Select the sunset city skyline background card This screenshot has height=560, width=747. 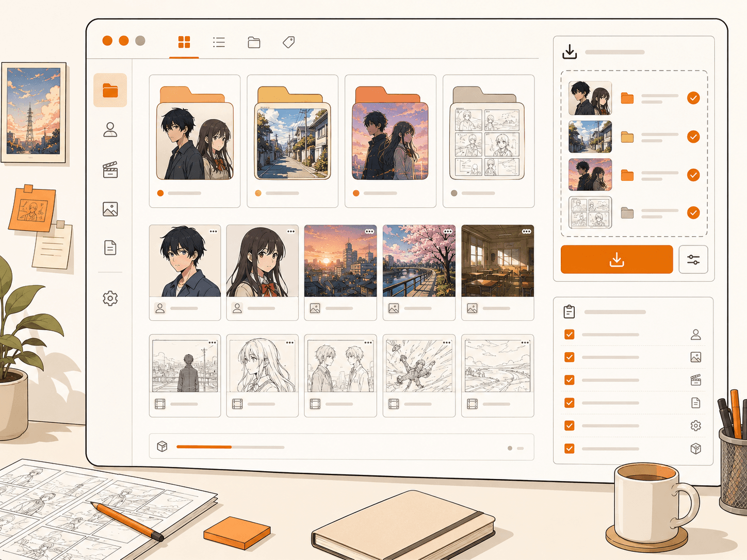coord(340,272)
